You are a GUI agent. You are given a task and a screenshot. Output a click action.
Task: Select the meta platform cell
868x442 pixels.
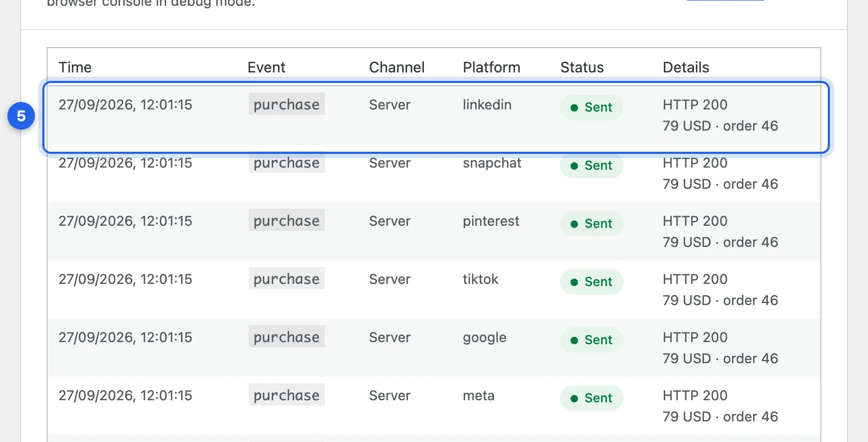pyautogui.click(x=478, y=395)
